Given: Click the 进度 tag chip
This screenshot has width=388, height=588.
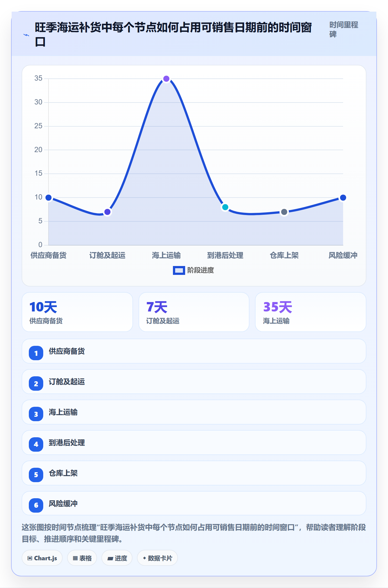Looking at the screenshot, I should 117,558.
